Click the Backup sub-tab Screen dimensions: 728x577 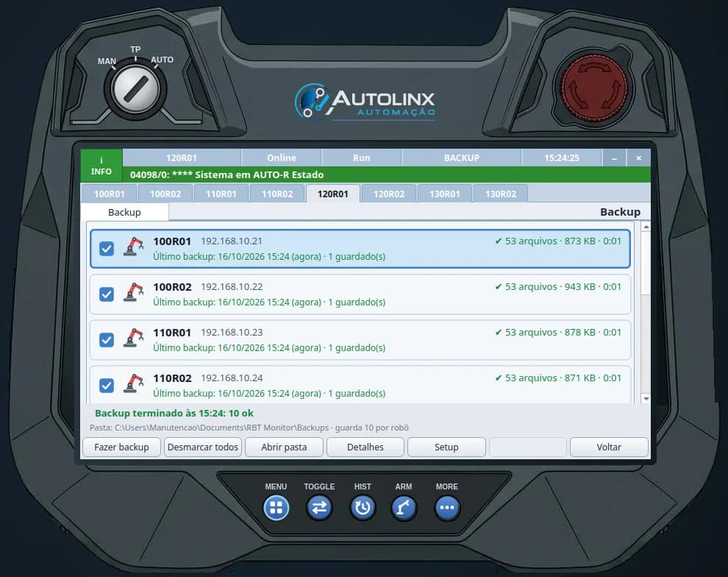124,212
